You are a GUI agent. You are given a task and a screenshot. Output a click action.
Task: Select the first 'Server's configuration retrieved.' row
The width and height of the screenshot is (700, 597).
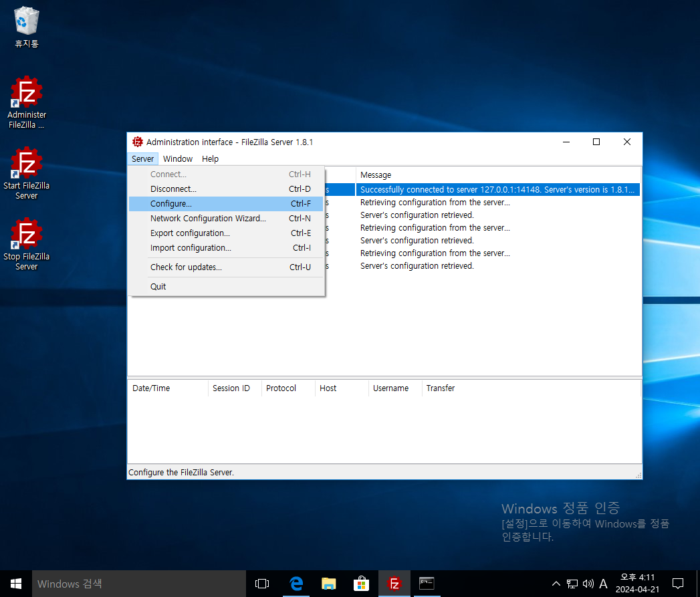(x=498, y=215)
